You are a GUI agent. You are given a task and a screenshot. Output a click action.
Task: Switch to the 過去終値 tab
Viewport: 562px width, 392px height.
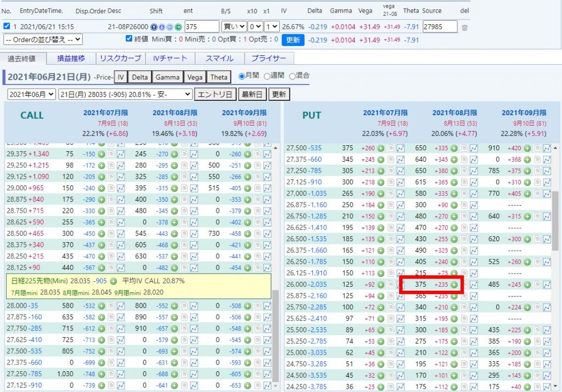pos(24,59)
